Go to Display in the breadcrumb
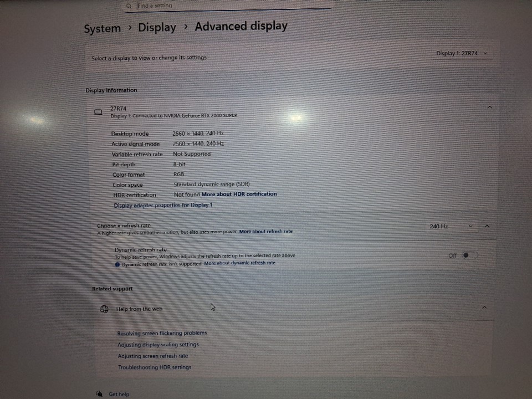Image resolution: width=532 pixels, height=399 pixels. (157, 28)
